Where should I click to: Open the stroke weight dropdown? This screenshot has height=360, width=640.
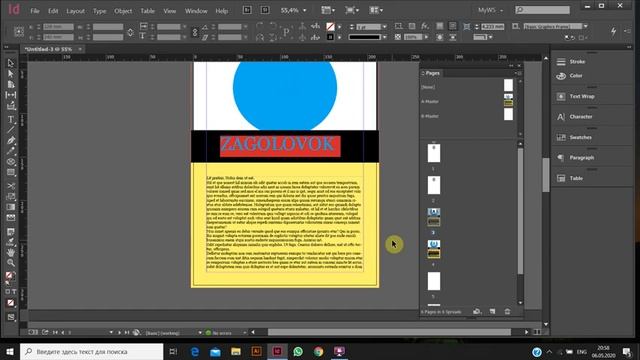coord(384,27)
